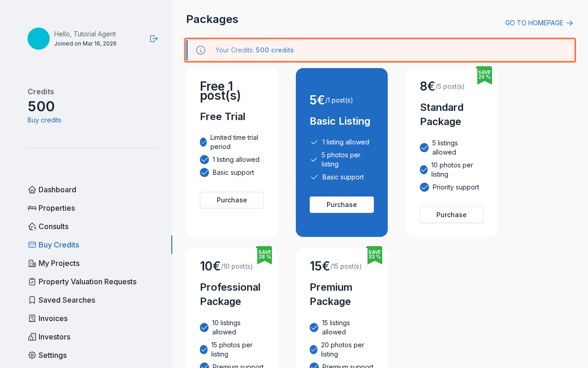This screenshot has height=368, width=588.
Task: Open the Dashboard home icon
Action: pyautogui.click(x=32, y=190)
